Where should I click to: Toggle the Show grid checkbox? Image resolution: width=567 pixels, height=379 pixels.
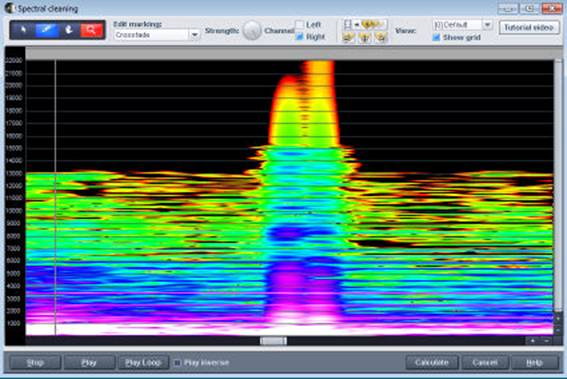436,37
